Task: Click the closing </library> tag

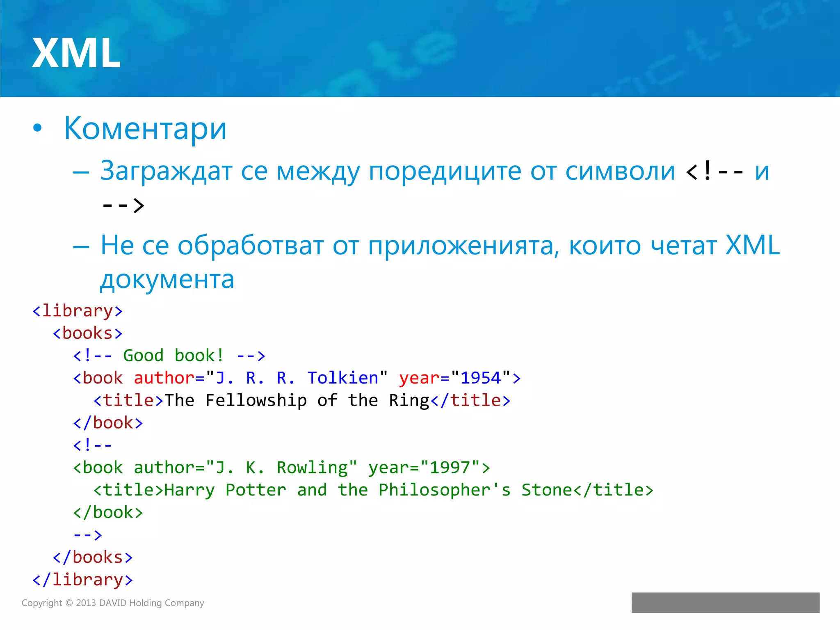Action: pyautogui.click(x=82, y=580)
